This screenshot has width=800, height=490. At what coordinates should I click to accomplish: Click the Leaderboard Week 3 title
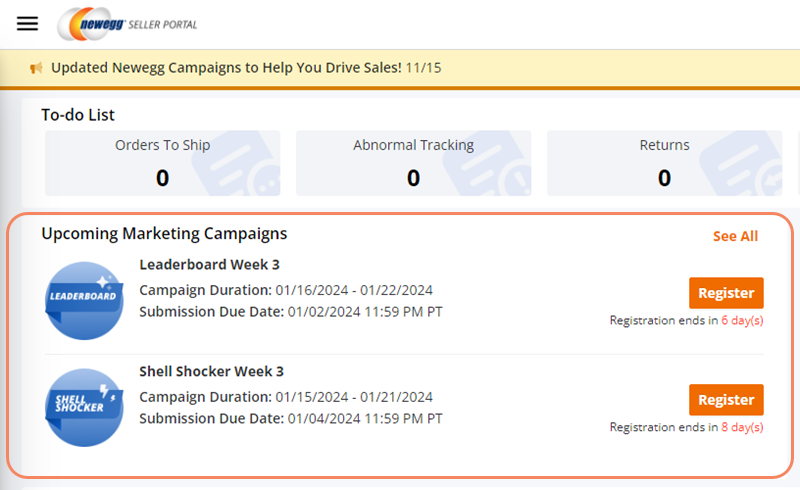pos(209,264)
